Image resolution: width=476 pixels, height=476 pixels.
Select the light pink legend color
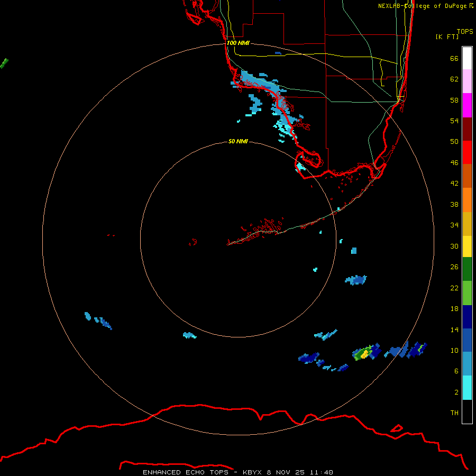click(467, 81)
